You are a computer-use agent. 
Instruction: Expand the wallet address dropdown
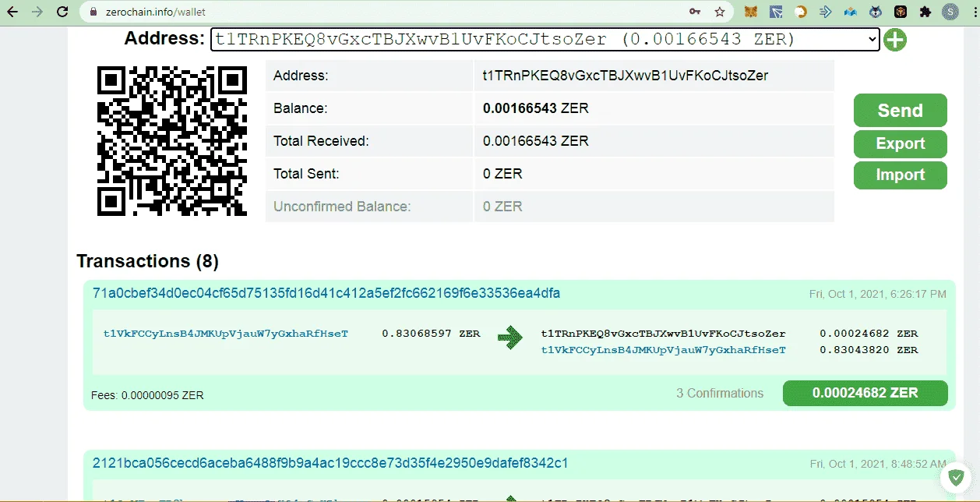pyautogui.click(x=545, y=40)
